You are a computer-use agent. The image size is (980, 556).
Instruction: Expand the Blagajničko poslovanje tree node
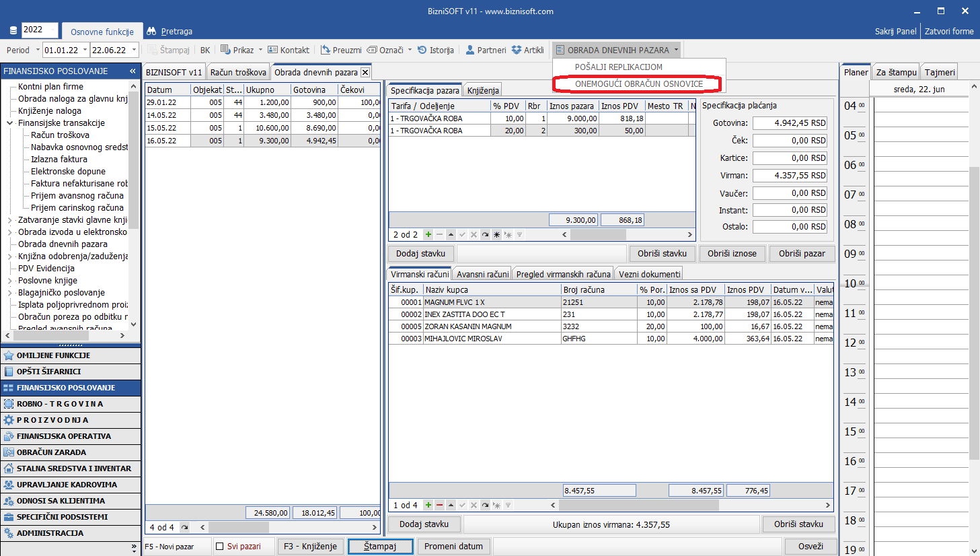point(10,293)
